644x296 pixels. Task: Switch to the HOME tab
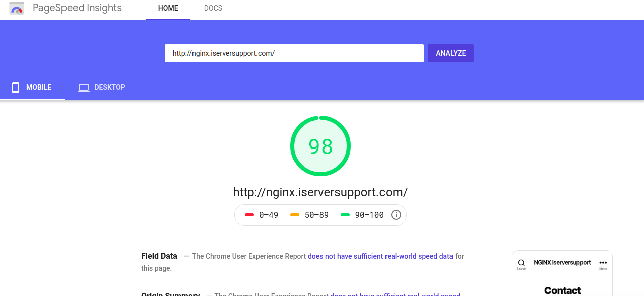168,9
